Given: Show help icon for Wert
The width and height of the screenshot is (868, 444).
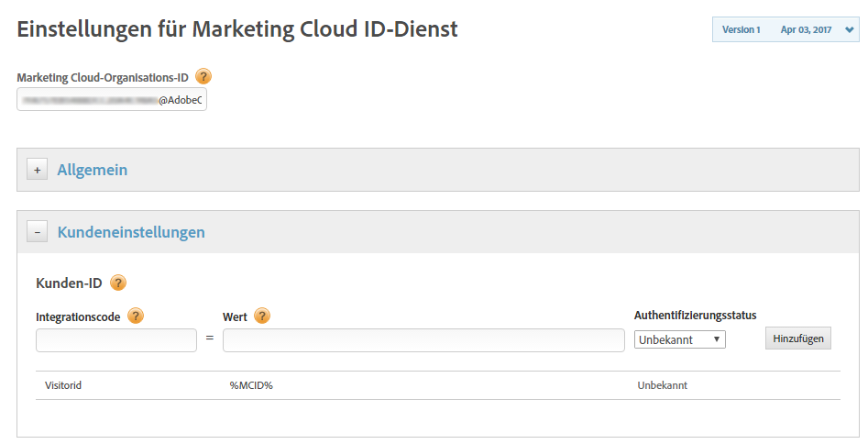Looking at the screenshot, I should (x=262, y=316).
